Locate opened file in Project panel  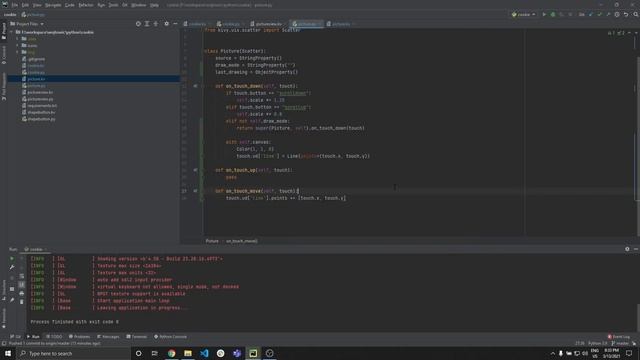click(138, 24)
